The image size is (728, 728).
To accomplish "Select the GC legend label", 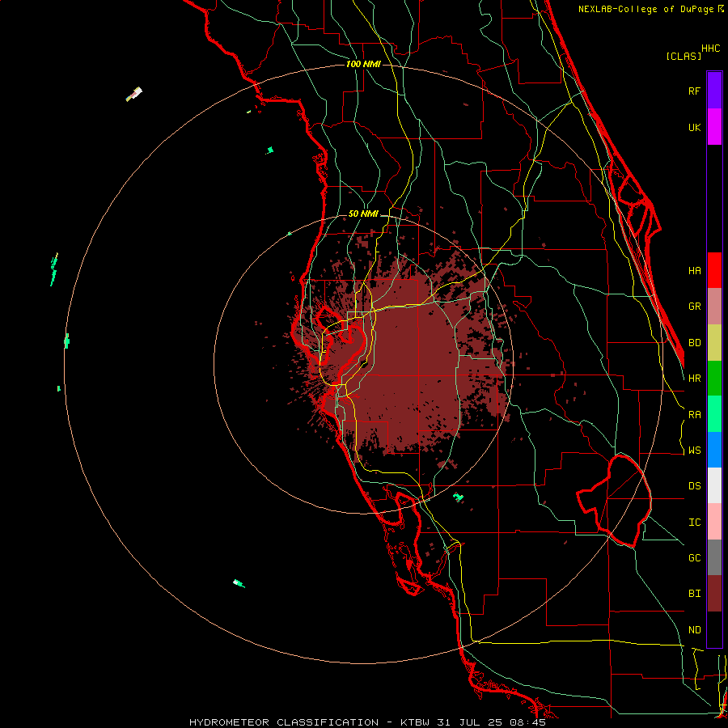I will 695,557.
